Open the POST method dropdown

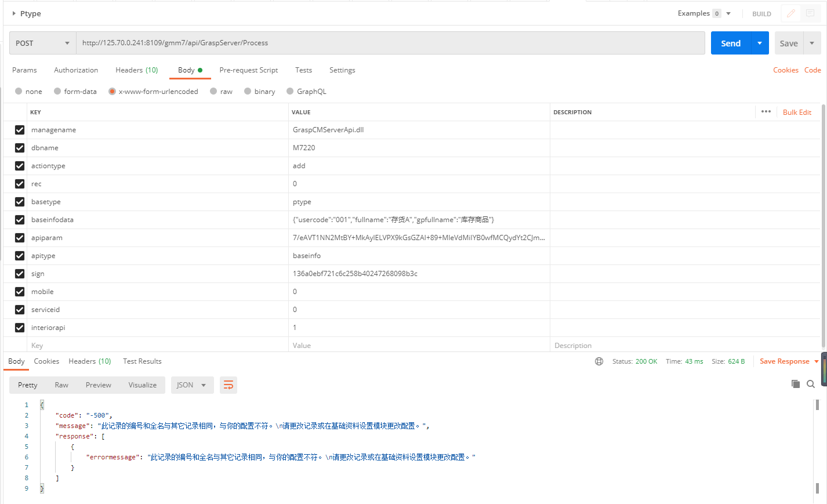pos(42,43)
